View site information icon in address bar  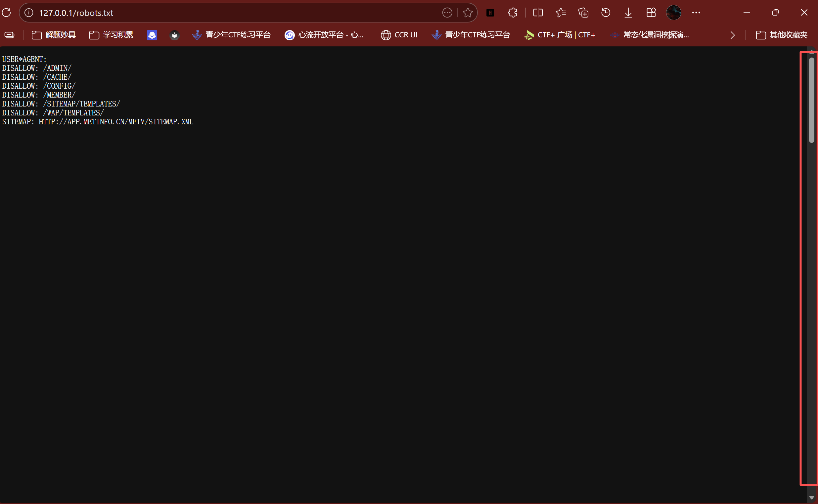coord(29,13)
